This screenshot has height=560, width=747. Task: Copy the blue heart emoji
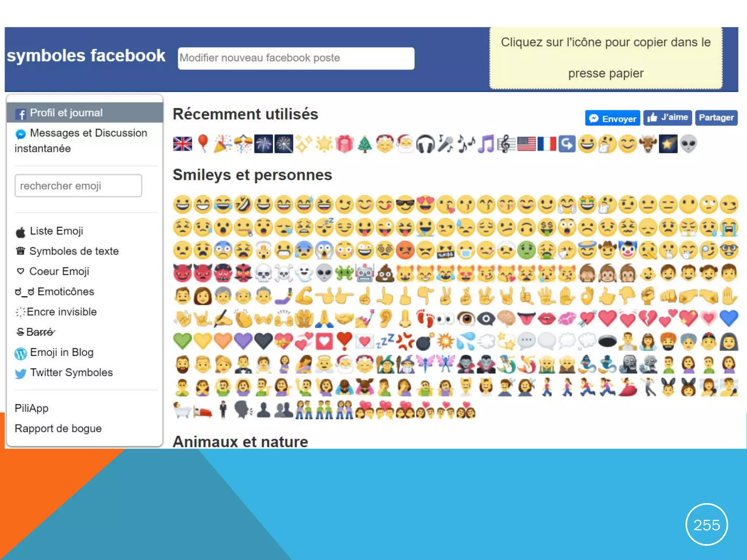[728, 318]
